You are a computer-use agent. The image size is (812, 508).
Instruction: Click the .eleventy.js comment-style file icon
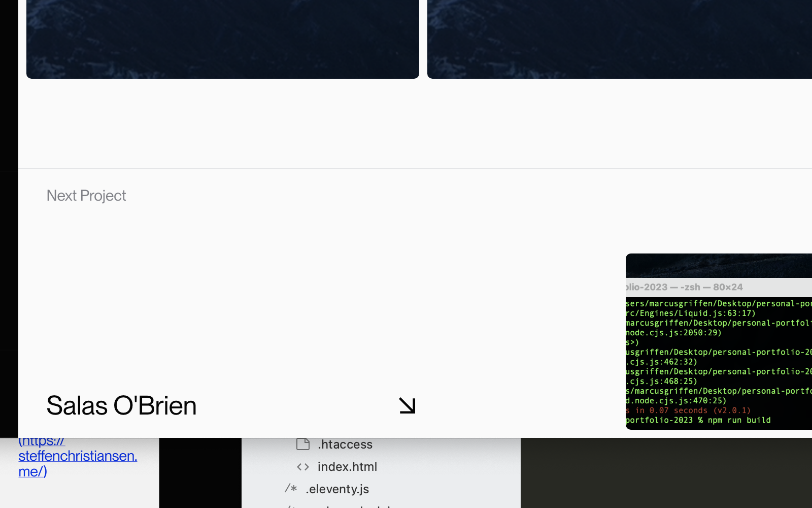[291, 489]
